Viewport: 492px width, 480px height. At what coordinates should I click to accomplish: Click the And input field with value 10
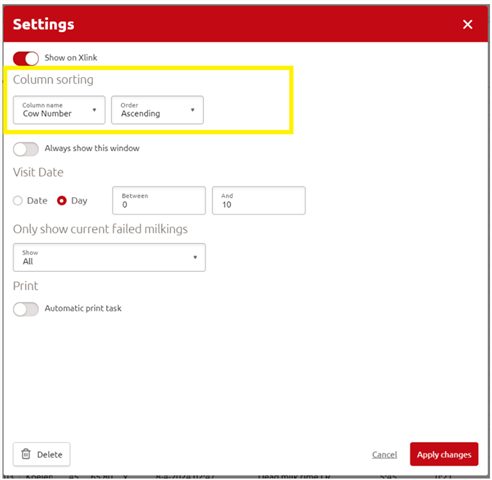pyautogui.click(x=259, y=200)
